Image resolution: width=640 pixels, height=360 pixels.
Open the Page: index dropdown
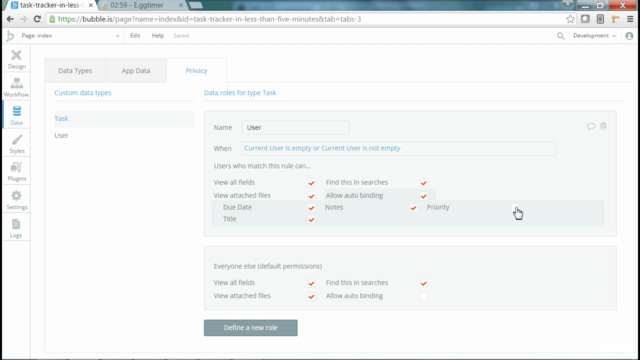pyautogui.click(x=70, y=36)
